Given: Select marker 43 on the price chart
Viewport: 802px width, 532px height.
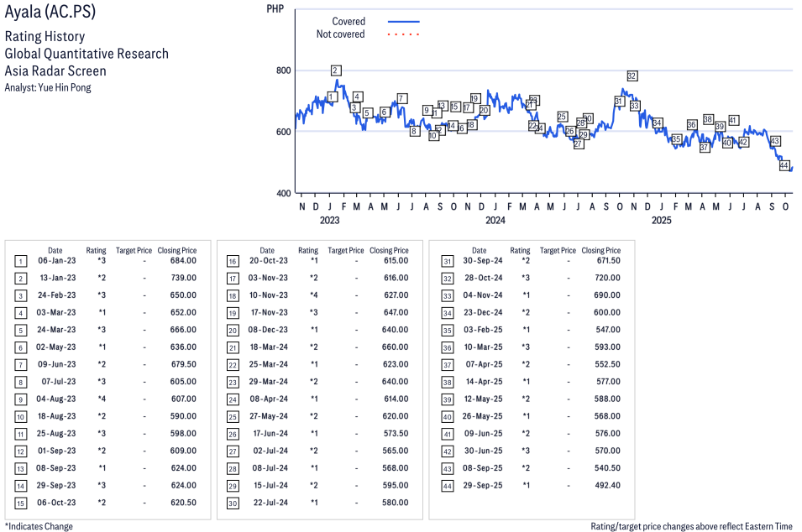Looking at the screenshot, I should pos(775,141).
